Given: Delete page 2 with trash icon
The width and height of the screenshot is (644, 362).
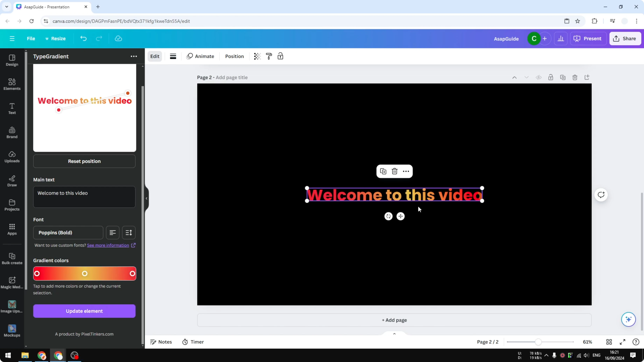Looking at the screenshot, I should pyautogui.click(x=575, y=77).
